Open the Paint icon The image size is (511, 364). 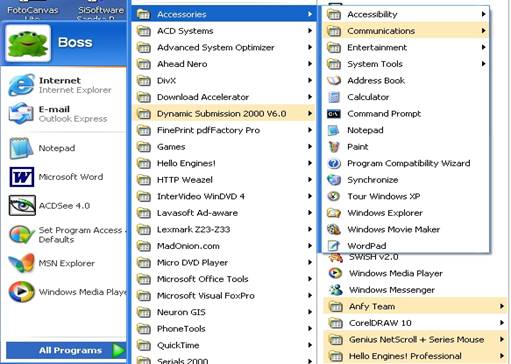(x=334, y=147)
